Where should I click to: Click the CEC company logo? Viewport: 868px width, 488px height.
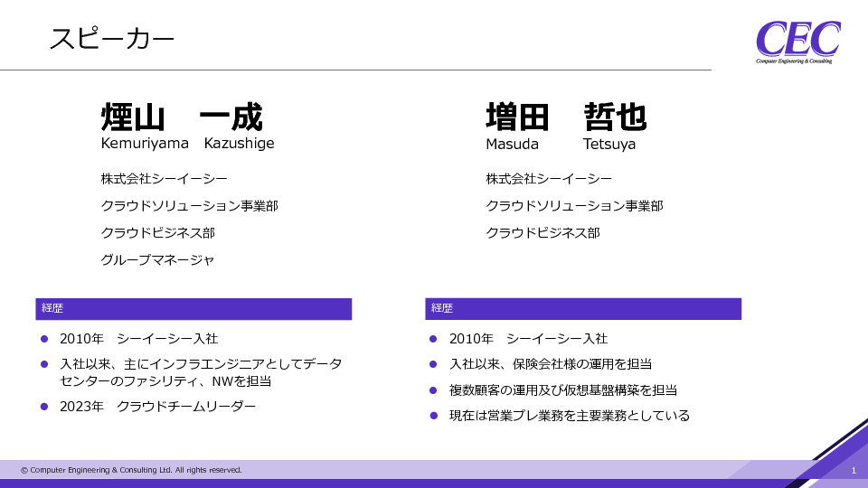797,42
